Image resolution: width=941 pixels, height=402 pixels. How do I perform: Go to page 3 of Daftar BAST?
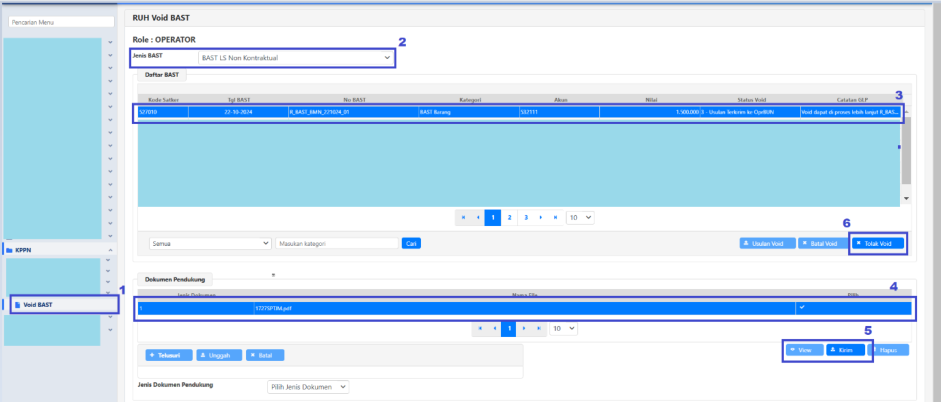tap(526, 217)
